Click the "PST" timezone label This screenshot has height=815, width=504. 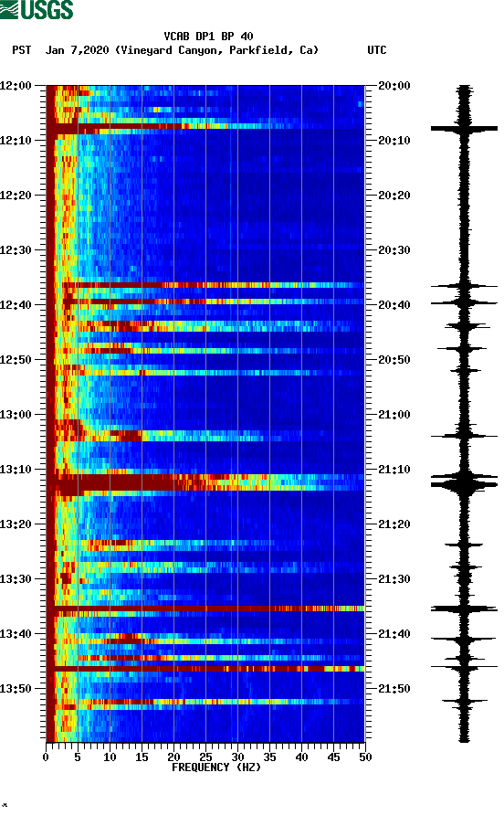pos(22,50)
